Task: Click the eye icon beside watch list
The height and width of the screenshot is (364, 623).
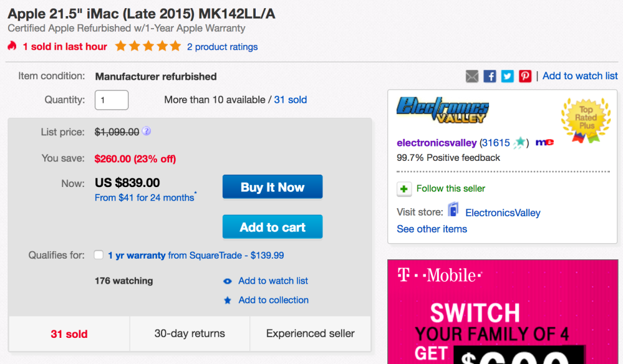Action: [x=228, y=281]
